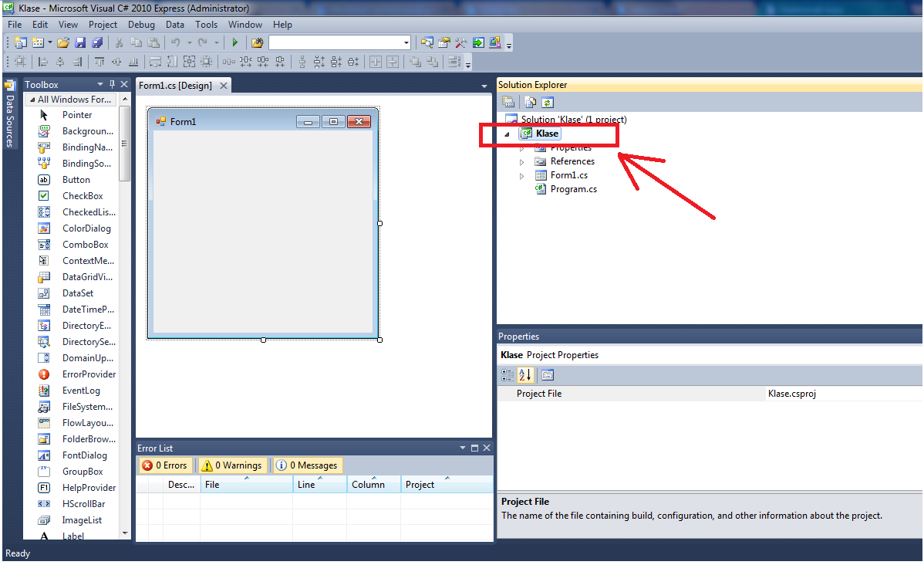Click the Solution Explorer Properties icon
924x565 pixels.
508,103
